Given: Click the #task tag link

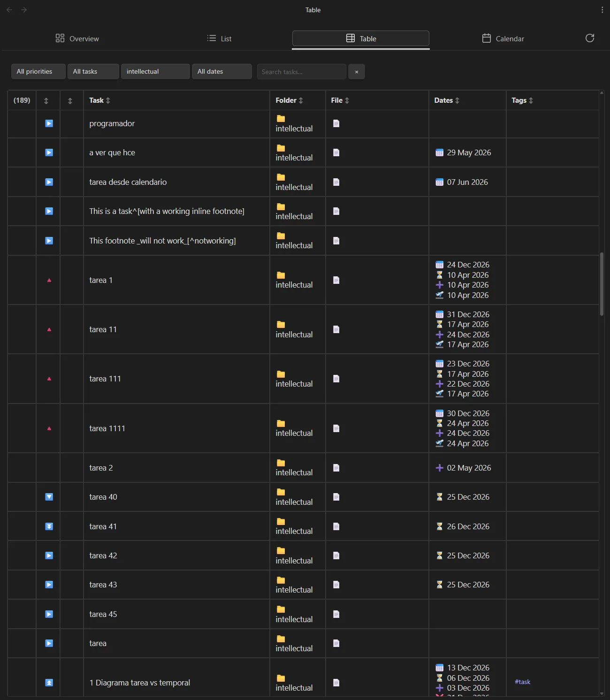Looking at the screenshot, I should 522,682.
